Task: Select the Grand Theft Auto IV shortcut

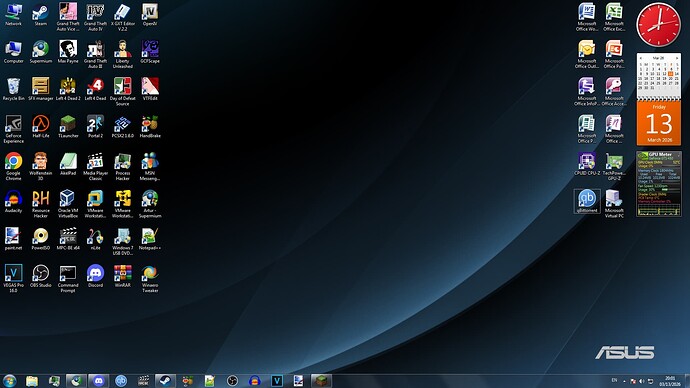Action: point(95,17)
